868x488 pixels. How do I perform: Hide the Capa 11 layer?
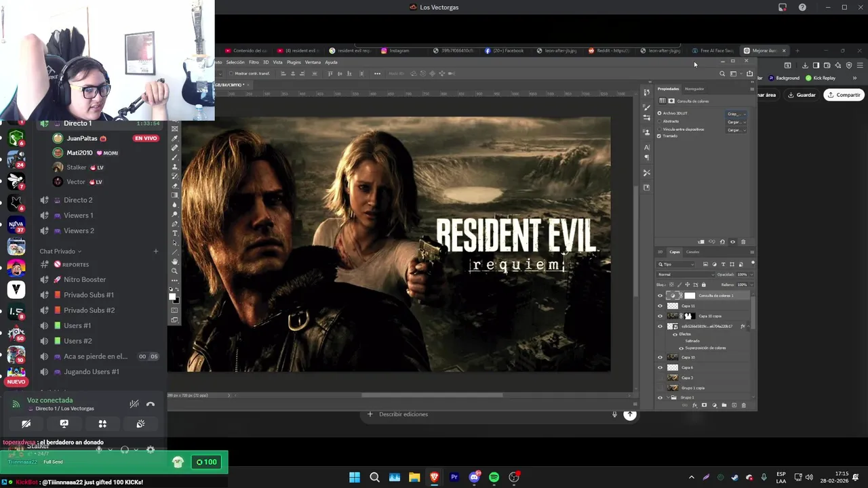pyautogui.click(x=660, y=306)
